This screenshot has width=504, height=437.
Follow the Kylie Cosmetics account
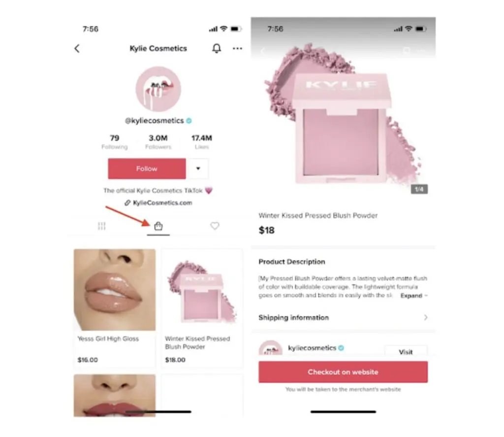coord(147,168)
